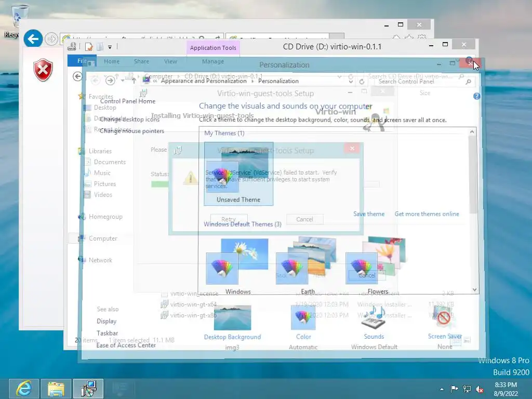The width and height of the screenshot is (532, 399).
Task: Click Get more themes online link
Action: coord(427,214)
